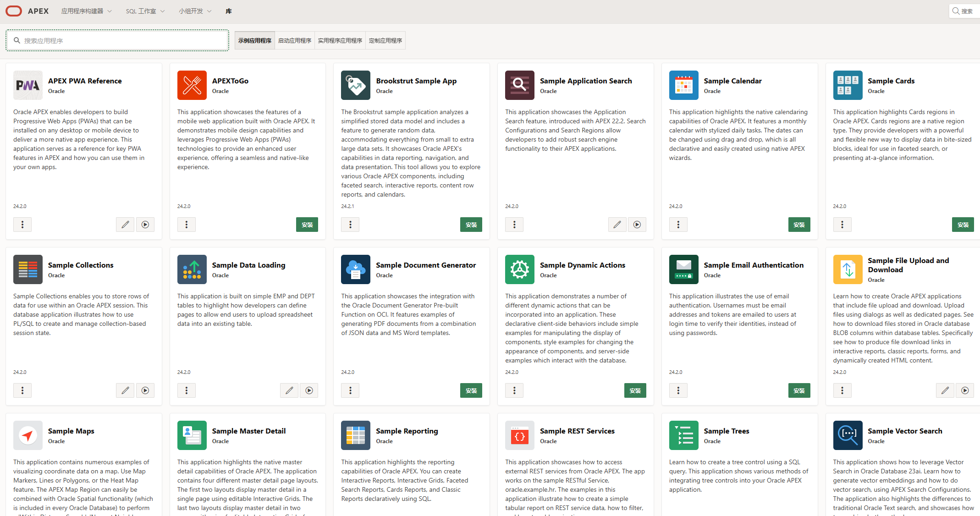Click the Sample Trees app icon
This screenshot has height=516, width=980.
click(x=684, y=435)
